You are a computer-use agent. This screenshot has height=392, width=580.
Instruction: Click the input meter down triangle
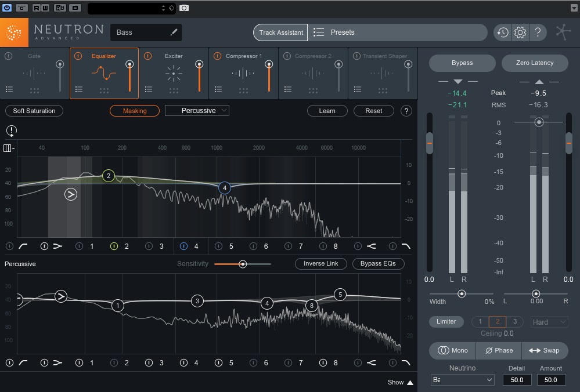[x=458, y=81]
